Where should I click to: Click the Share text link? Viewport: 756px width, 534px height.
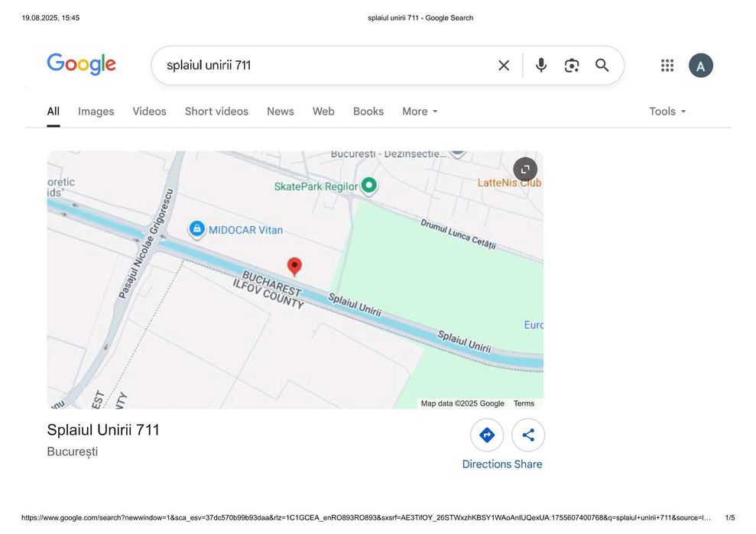click(x=528, y=464)
